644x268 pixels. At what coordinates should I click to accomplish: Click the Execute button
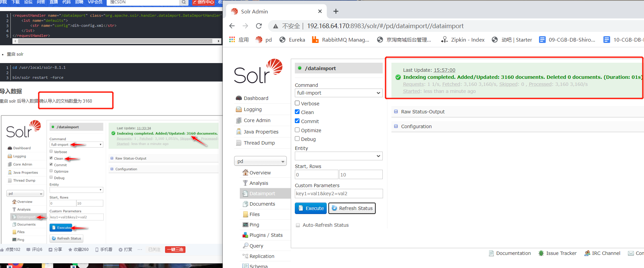pyautogui.click(x=311, y=208)
